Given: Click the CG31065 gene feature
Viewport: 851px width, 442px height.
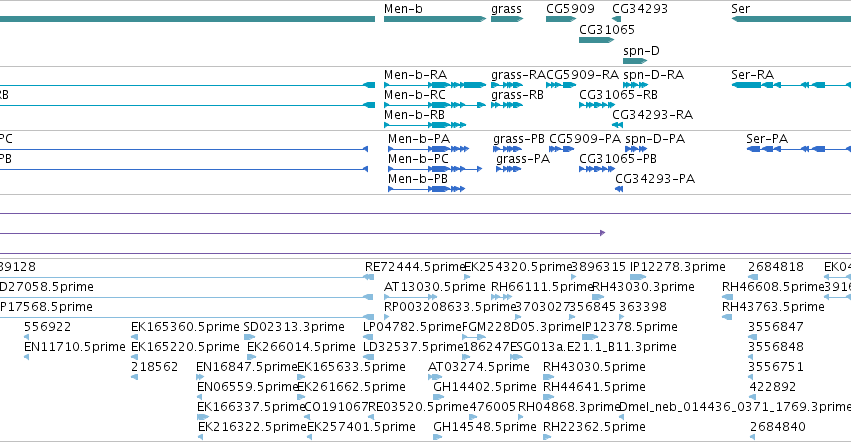Looking at the screenshot, I should pos(596,40).
